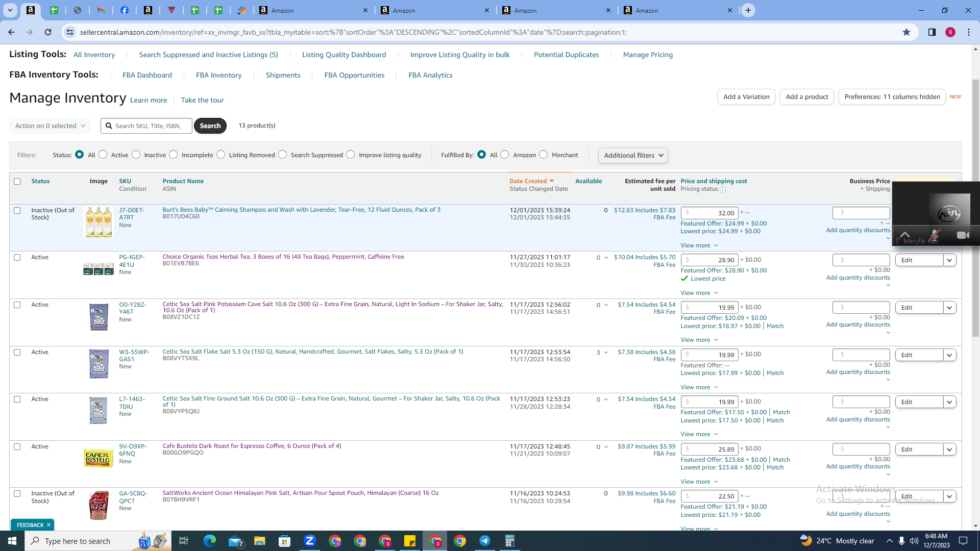980x551 pixels.
Task: Click the page vertical scrollbar thumb
Action: click(x=975, y=208)
